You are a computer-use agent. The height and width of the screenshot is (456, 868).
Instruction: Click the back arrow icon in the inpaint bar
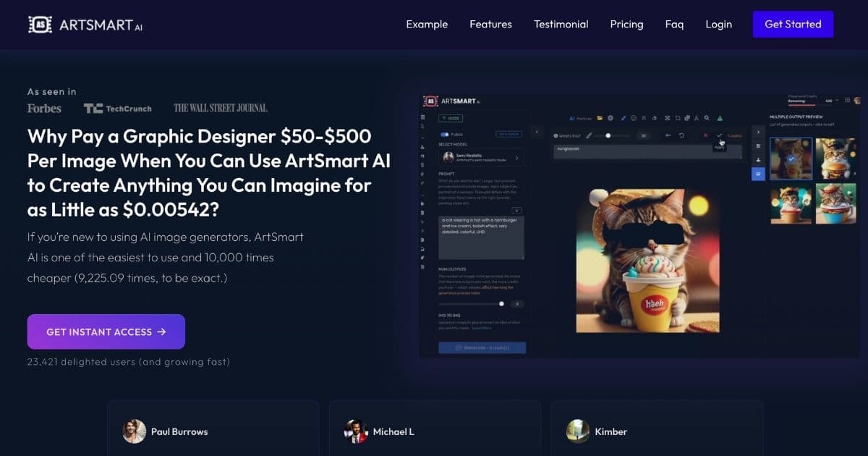[x=668, y=135]
